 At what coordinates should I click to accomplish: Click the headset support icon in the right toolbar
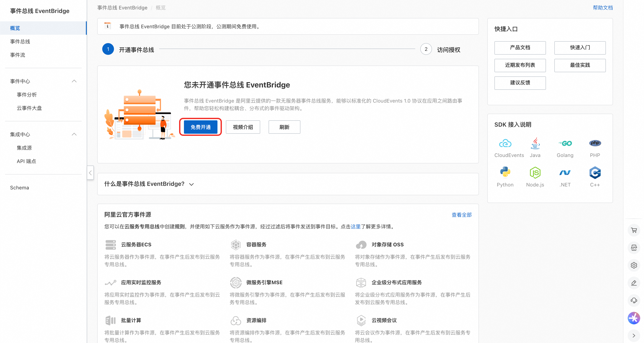point(634,300)
